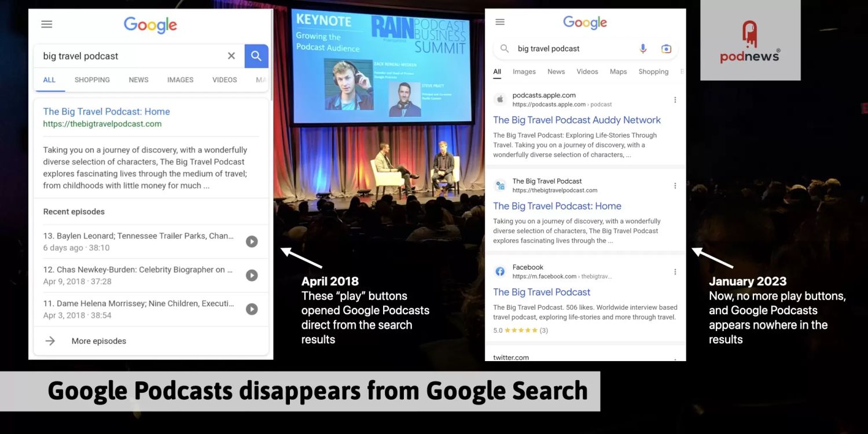
Task: Play episode 12 Chas Newkey-Burden
Action: (252, 275)
